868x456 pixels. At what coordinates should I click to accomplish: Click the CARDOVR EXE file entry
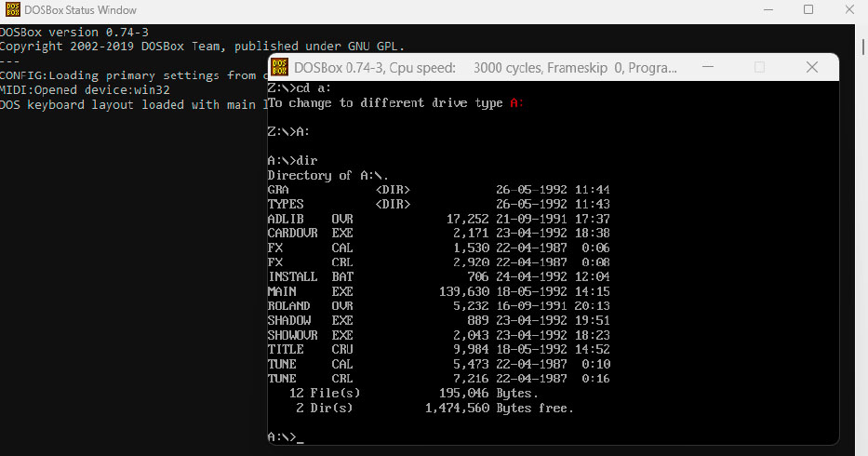click(x=438, y=234)
